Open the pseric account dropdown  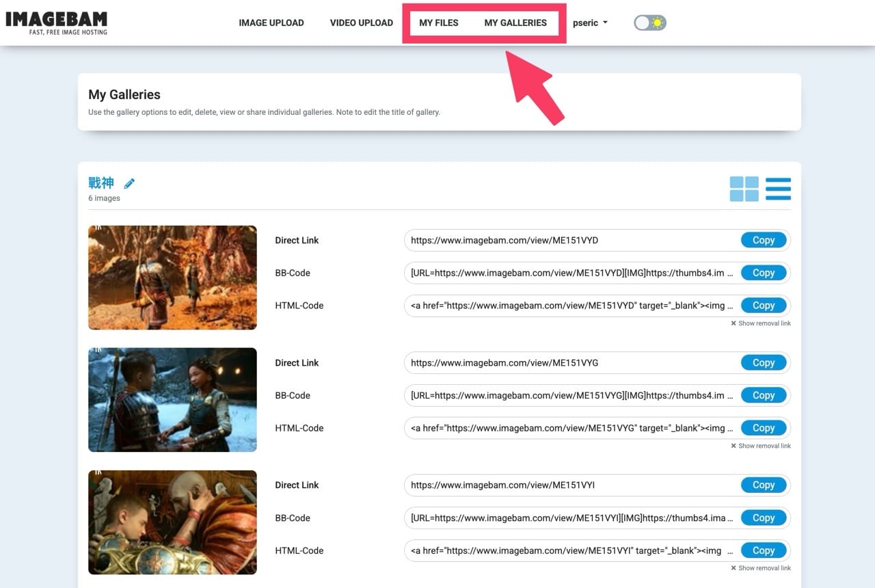pyautogui.click(x=590, y=23)
